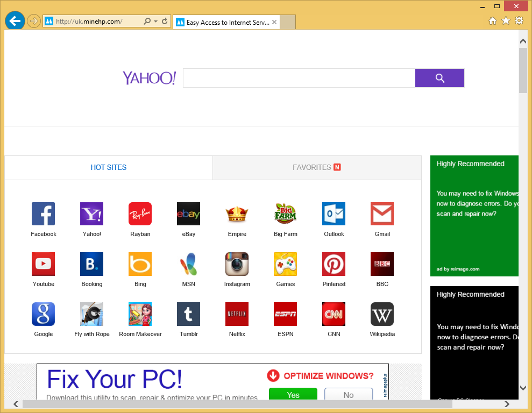
Task: Click the vertical scrollbar down arrow
Action: pos(523,388)
